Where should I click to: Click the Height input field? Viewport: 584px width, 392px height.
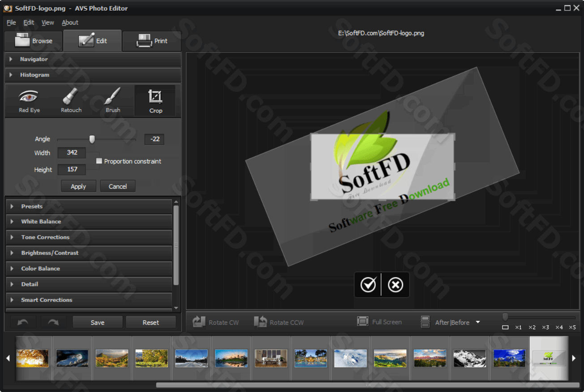pos(72,170)
